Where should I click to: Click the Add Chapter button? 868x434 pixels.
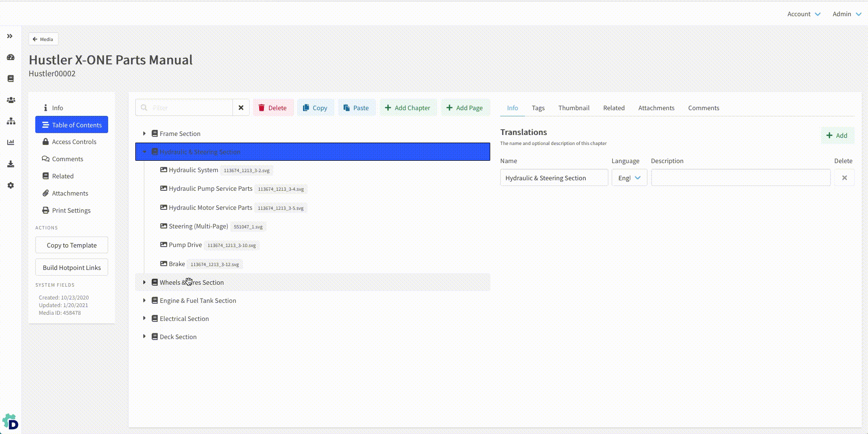(407, 108)
